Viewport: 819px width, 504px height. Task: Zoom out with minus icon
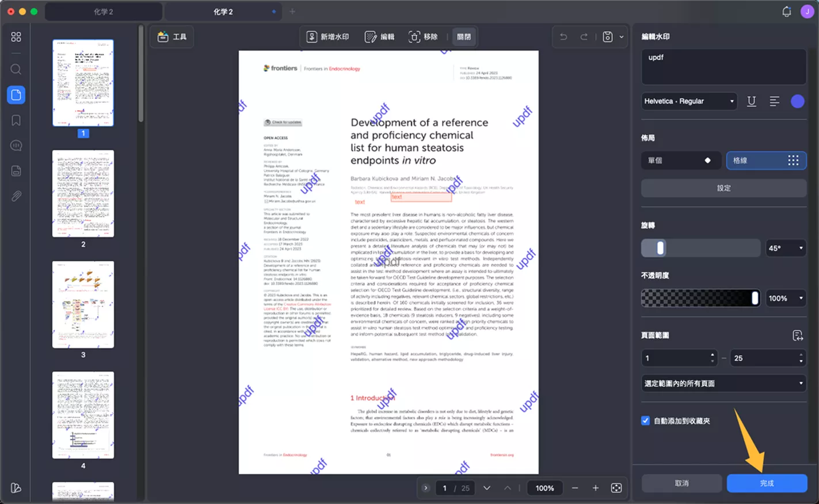(575, 488)
